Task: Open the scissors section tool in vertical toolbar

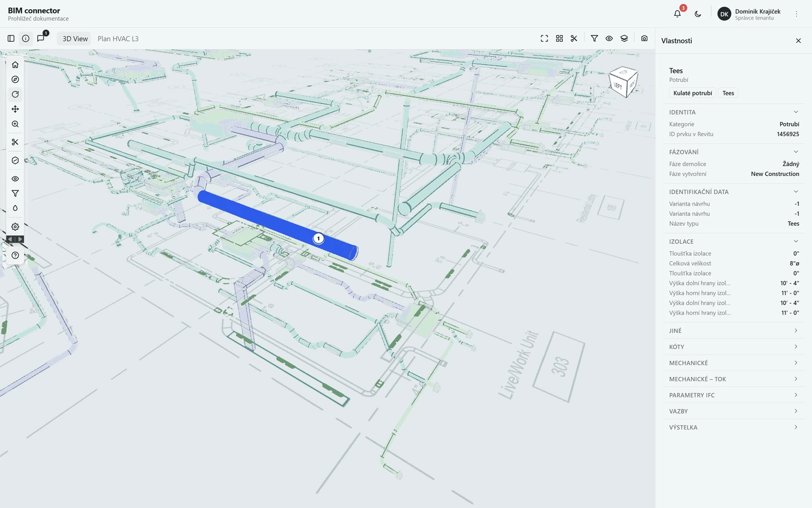Action: click(15, 142)
